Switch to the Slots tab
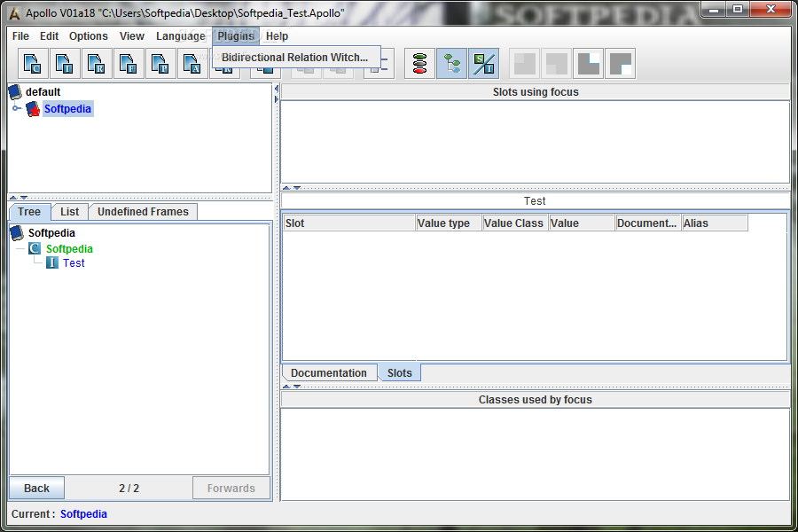798x532 pixels. click(400, 372)
